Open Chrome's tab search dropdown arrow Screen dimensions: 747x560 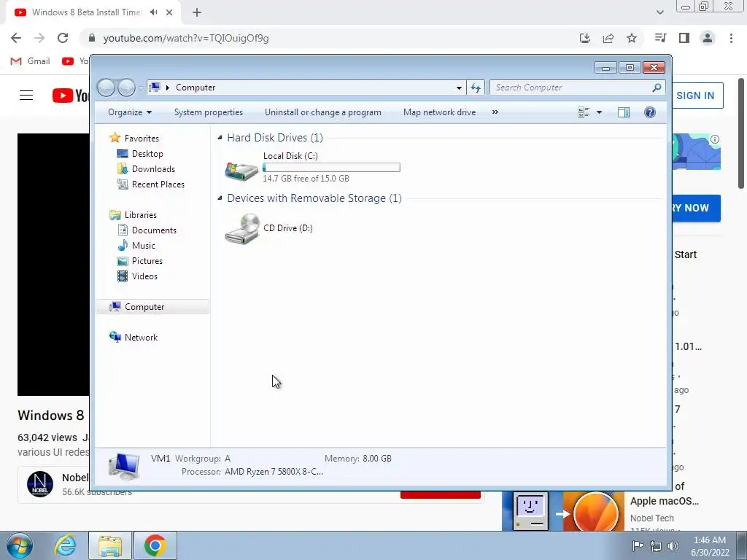[659, 12]
